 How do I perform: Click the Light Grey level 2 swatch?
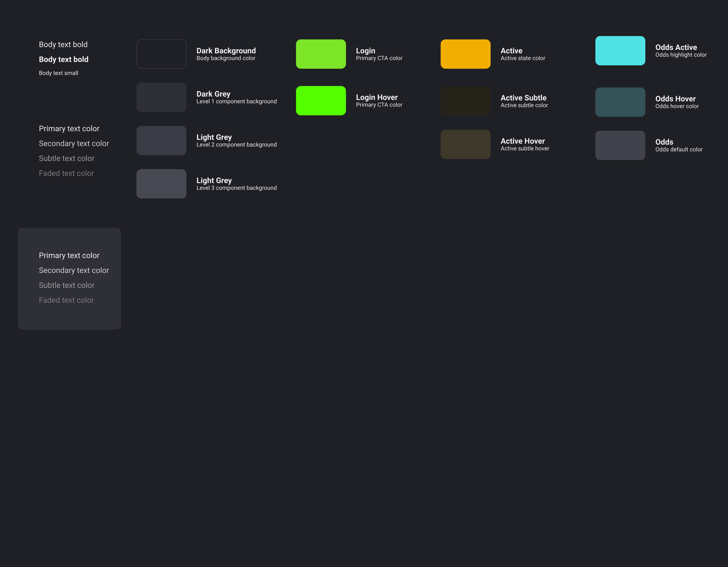click(161, 140)
